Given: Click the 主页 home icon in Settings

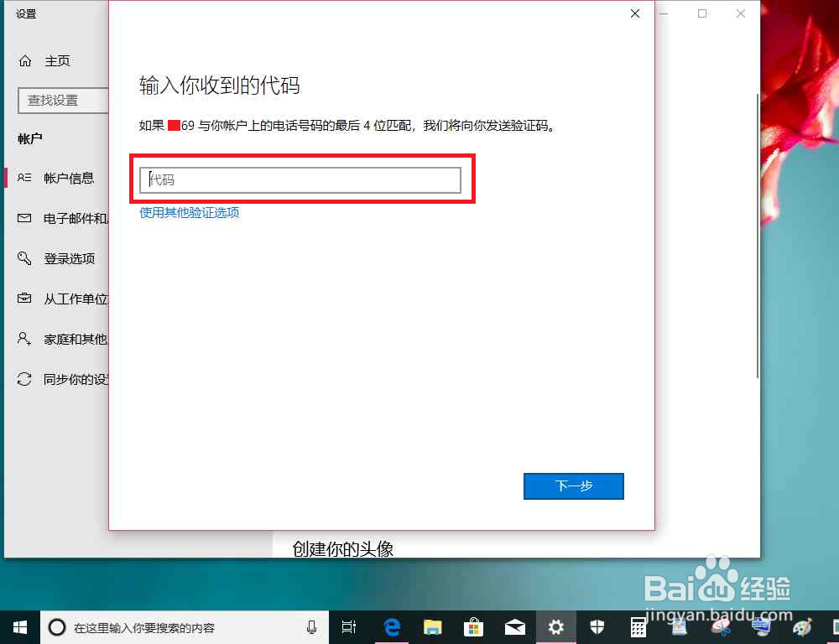Looking at the screenshot, I should [x=25, y=60].
